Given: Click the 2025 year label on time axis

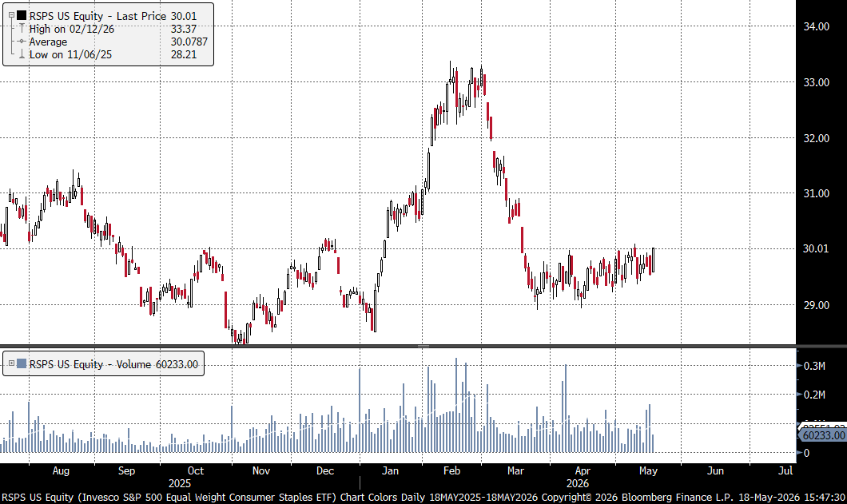Looking at the screenshot, I should (180, 483).
